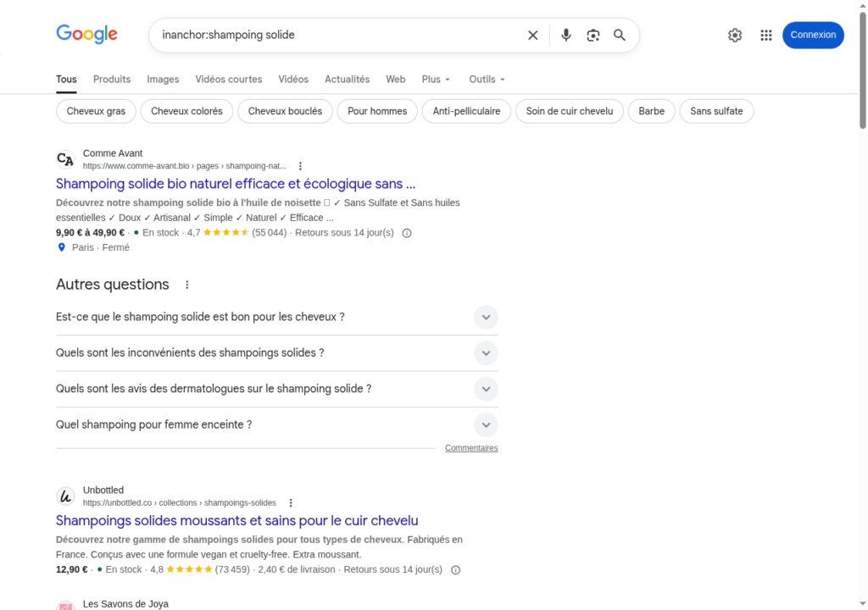Click the magnifying glass search icon
Screen dimensions: 868x610
(x=620, y=35)
